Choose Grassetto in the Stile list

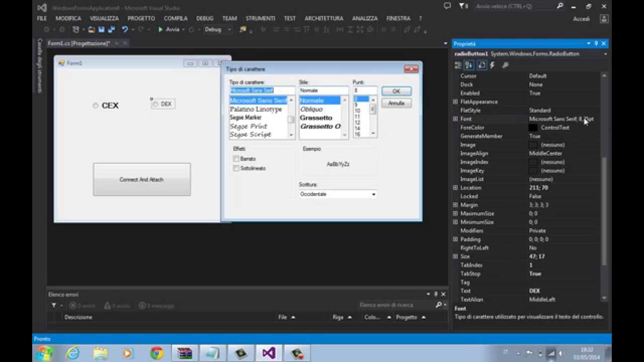pos(316,118)
